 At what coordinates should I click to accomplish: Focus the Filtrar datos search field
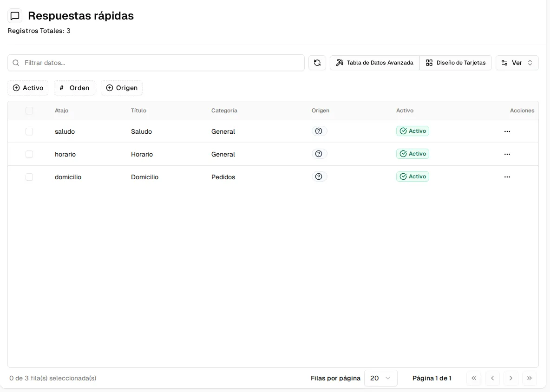(x=156, y=63)
